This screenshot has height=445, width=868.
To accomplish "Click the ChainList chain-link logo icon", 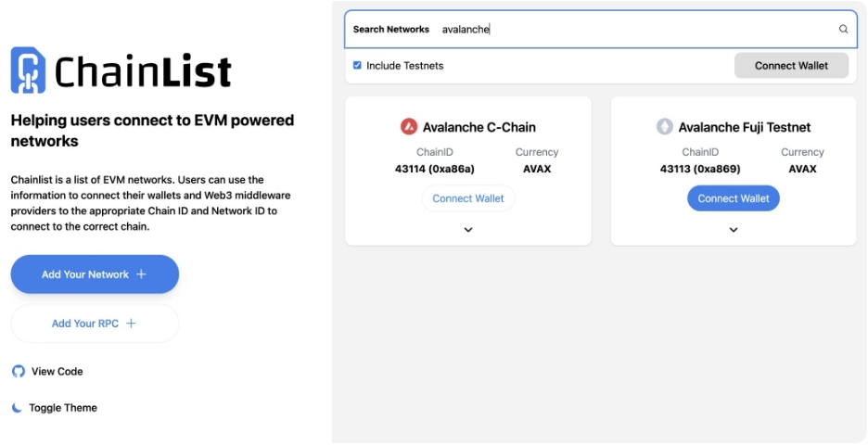I will [28, 70].
